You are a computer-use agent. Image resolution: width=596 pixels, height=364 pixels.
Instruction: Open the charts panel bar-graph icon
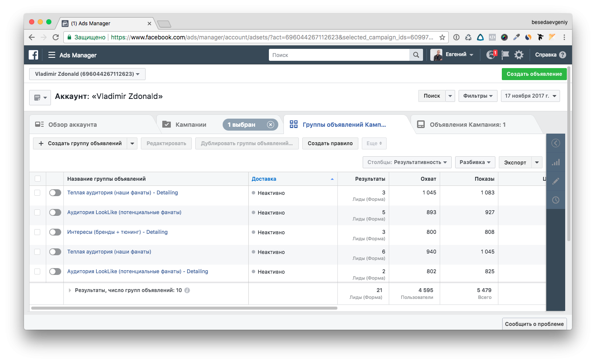click(556, 162)
